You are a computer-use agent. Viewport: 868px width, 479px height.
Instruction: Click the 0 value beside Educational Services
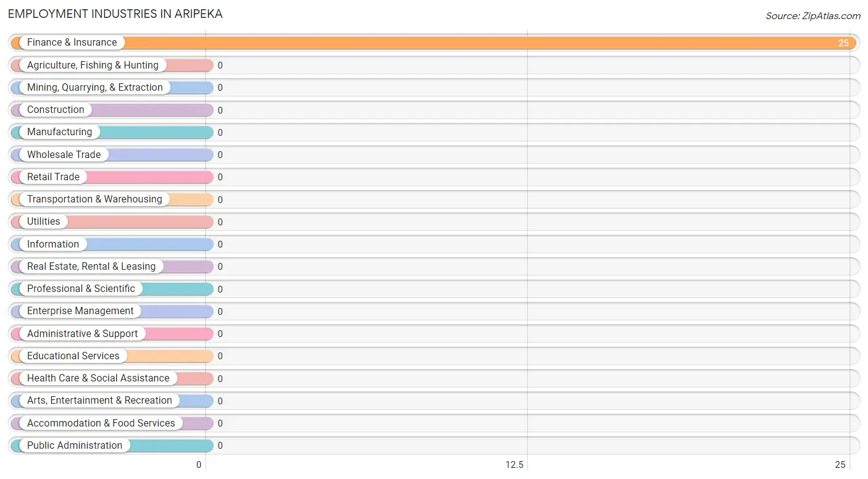[x=220, y=356]
